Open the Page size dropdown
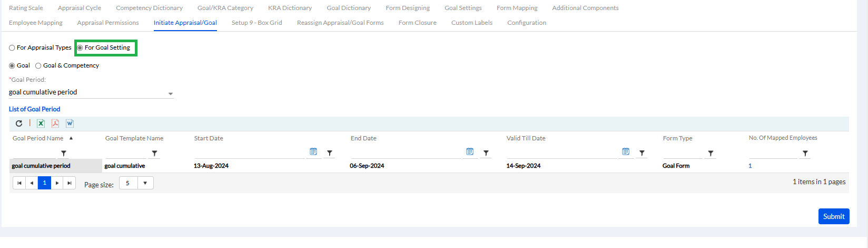Screen dimensions: 868x248 tap(145, 183)
